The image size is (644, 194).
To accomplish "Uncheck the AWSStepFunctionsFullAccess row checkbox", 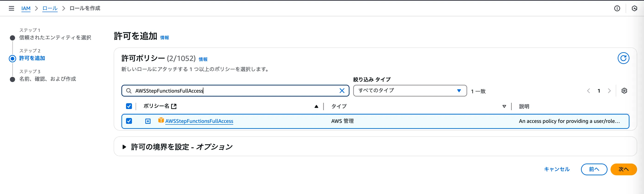I will pyautogui.click(x=129, y=121).
